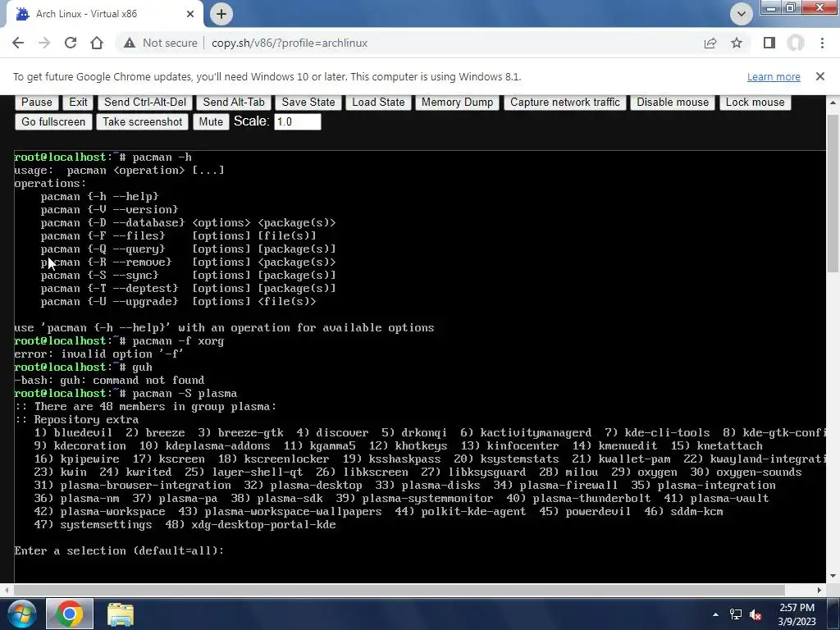Reload the current page
Image resolution: width=840 pixels, height=630 pixels.
71,43
